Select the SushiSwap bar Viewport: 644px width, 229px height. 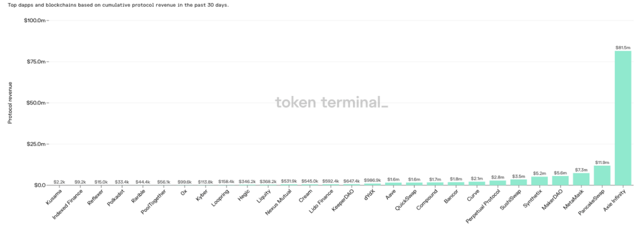point(518,182)
